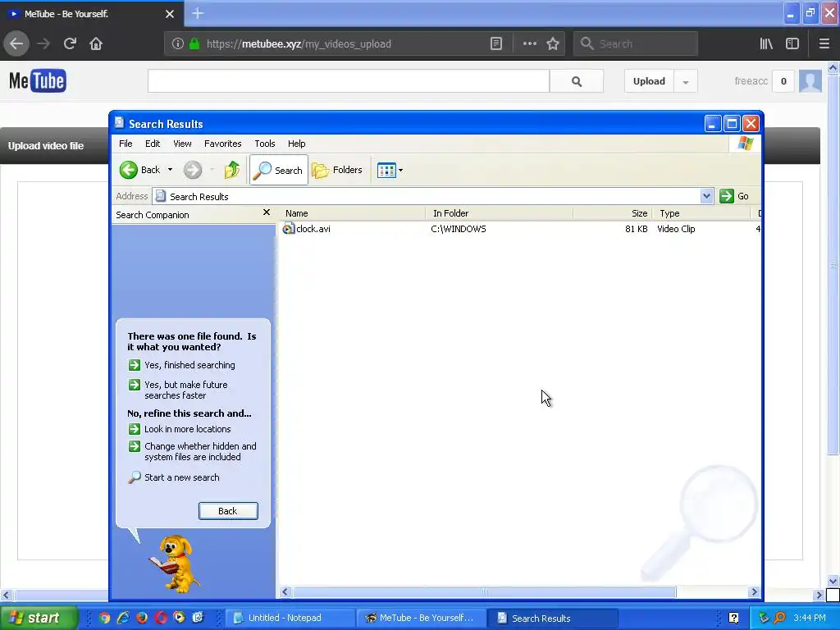The width and height of the screenshot is (840, 630).
Task: Sort results by the Type column
Action: tap(702, 213)
